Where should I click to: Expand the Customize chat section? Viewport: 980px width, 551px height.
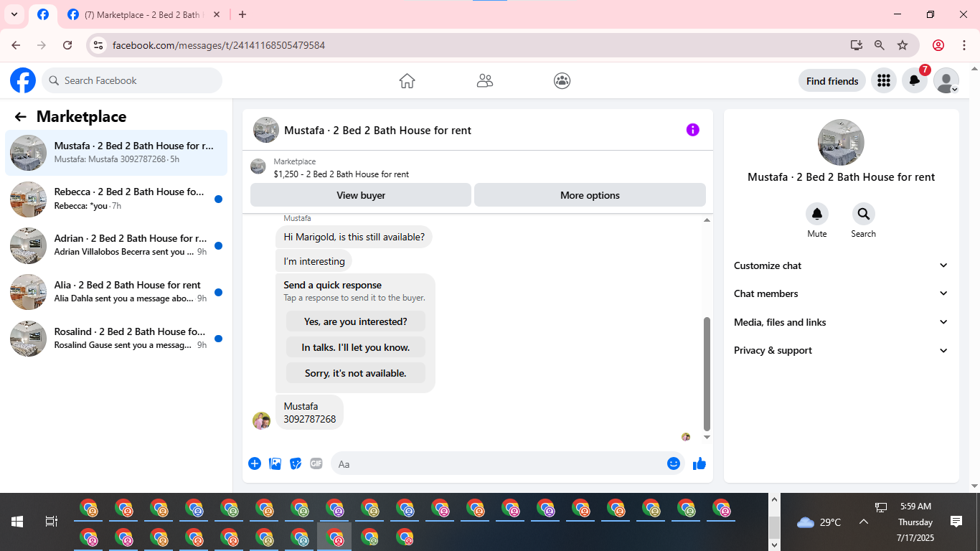pos(841,265)
